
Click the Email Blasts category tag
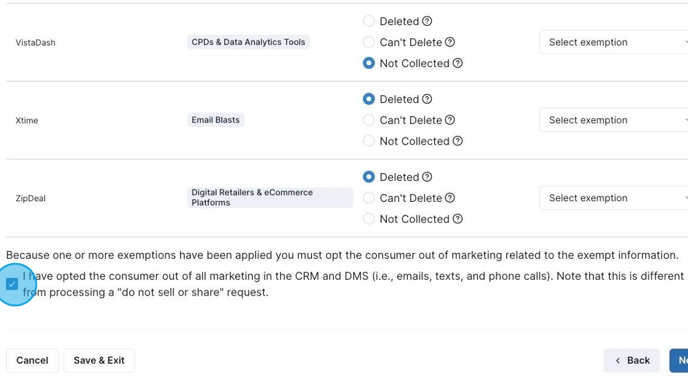(215, 120)
